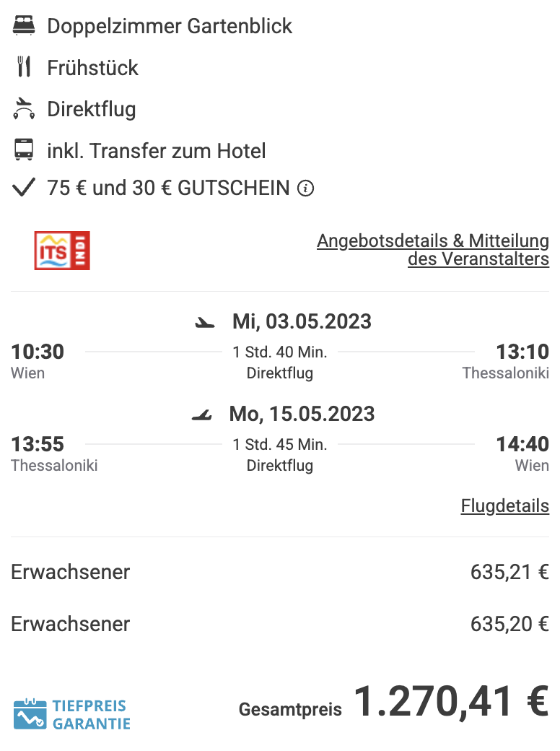Click the 13:10 Thessaloniki arrival time
560x751 pixels.
(522, 352)
